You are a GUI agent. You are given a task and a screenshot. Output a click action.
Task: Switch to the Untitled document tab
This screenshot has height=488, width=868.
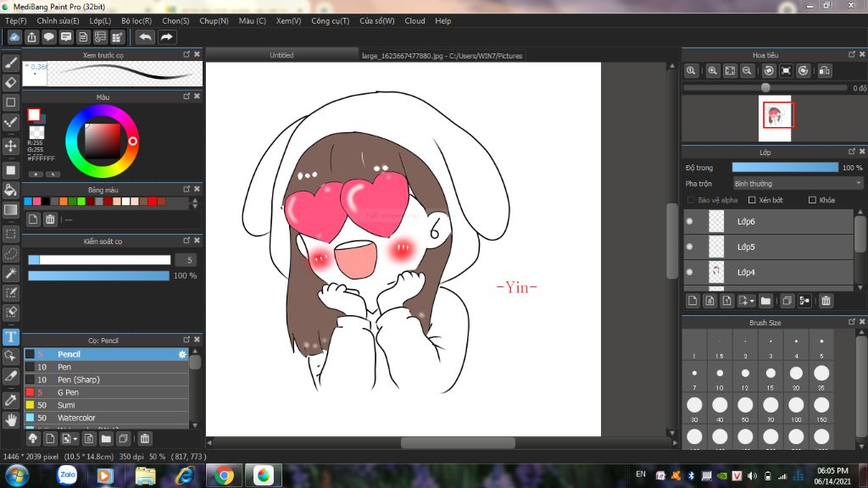tap(281, 55)
